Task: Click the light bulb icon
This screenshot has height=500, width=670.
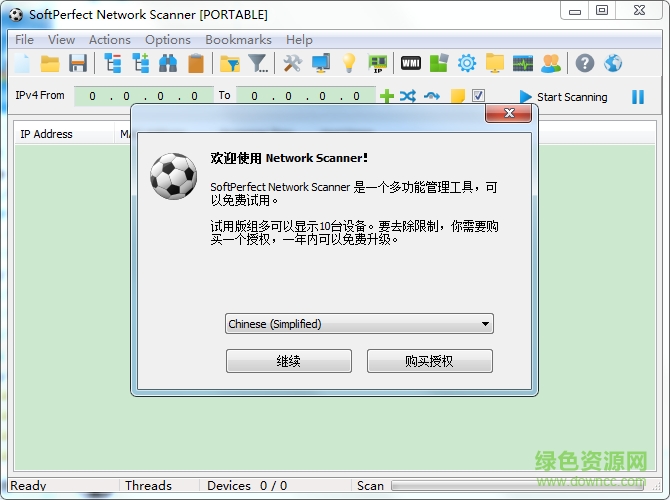Action: (349, 63)
